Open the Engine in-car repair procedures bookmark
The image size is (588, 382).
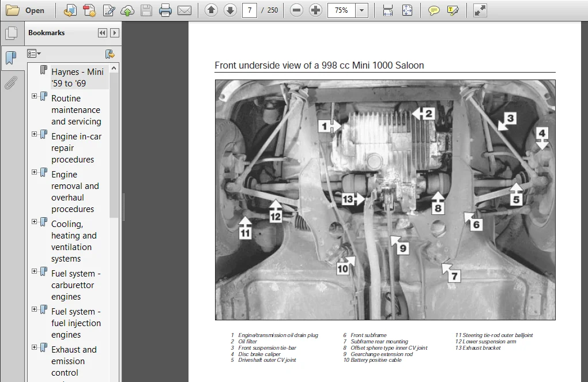point(76,148)
